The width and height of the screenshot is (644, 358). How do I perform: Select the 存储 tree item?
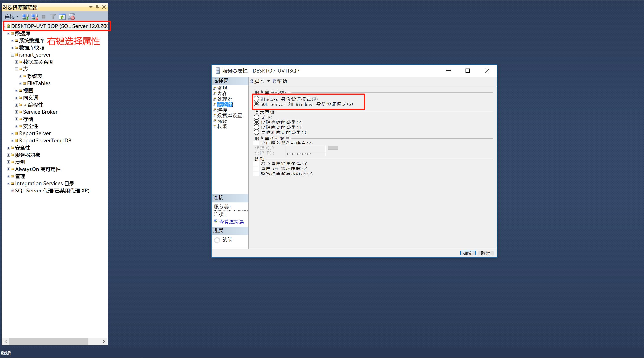pyautogui.click(x=28, y=119)
